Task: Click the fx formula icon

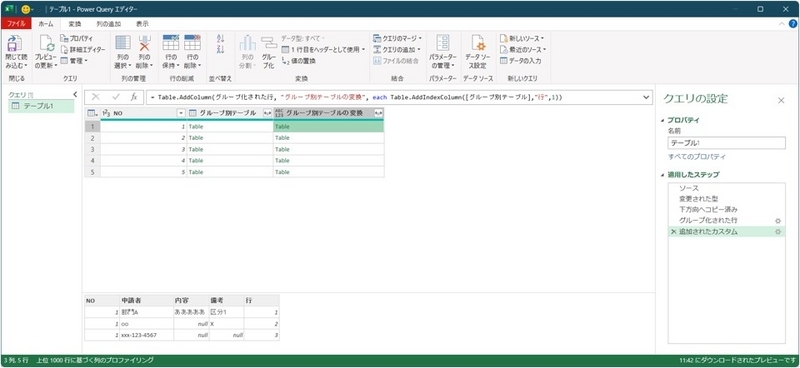Action: pos(134,97)
